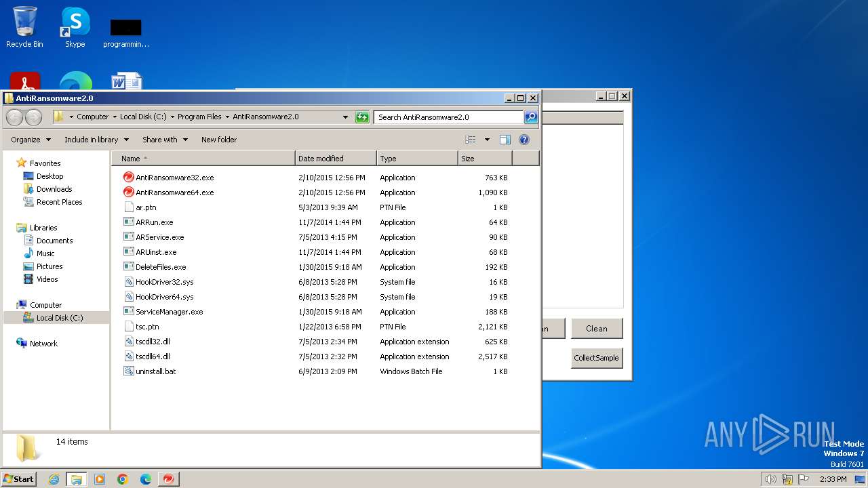This screenshot has height=488, width=868.
Task: Click the tsc.ptn file icon
Action: point(129,327)
